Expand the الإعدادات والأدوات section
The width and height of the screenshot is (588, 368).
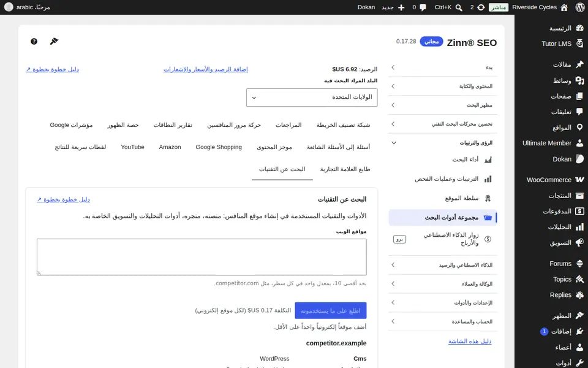[x=443, y=302]
